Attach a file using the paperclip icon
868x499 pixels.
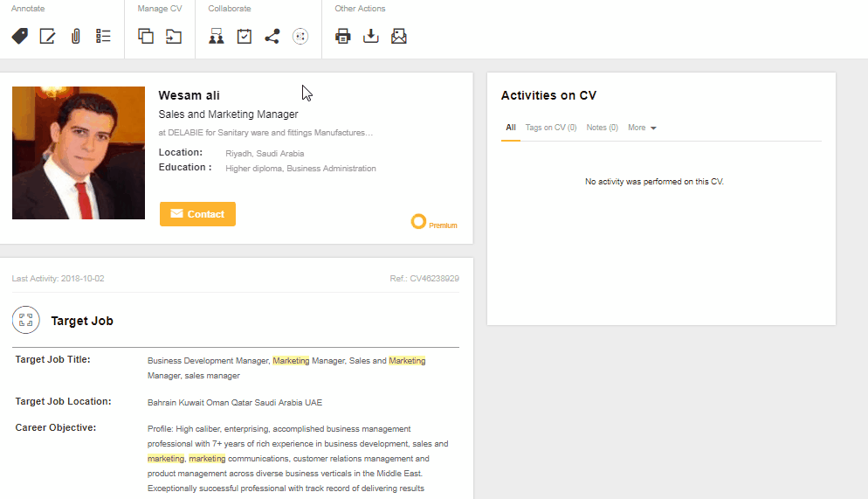76,37
